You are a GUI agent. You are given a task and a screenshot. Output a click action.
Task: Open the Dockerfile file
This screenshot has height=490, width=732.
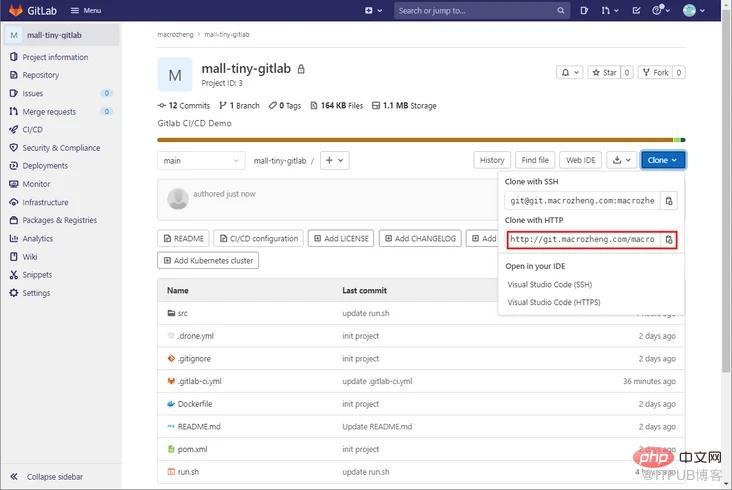click(195, 404)
